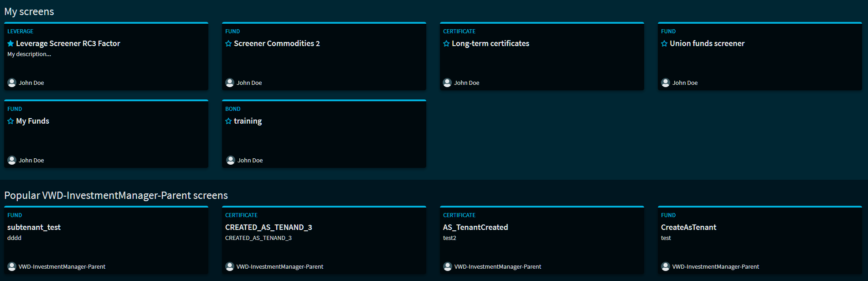Open the Screener Commodities 2 title

[277, 44]
